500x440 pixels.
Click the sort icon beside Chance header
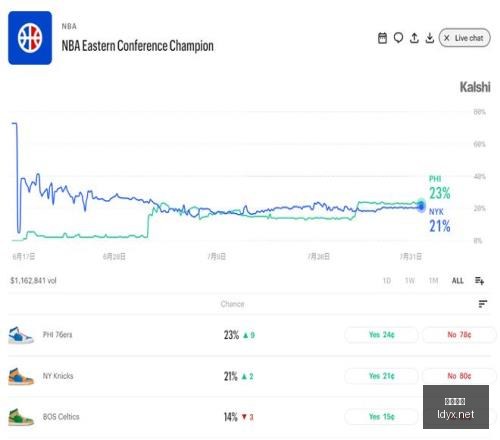[x=483, y=304]
